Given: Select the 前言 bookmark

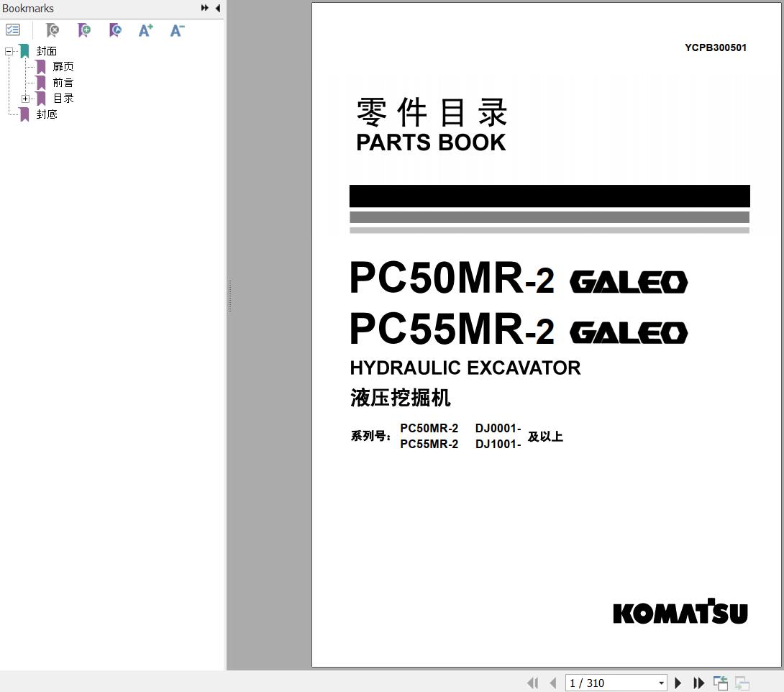Looking at the screenshot, I should click(x=63, y=83).
